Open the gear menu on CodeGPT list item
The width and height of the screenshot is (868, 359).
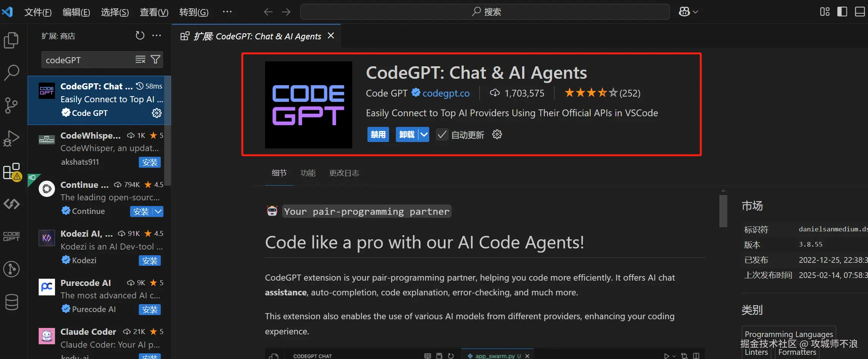(157, 113)
